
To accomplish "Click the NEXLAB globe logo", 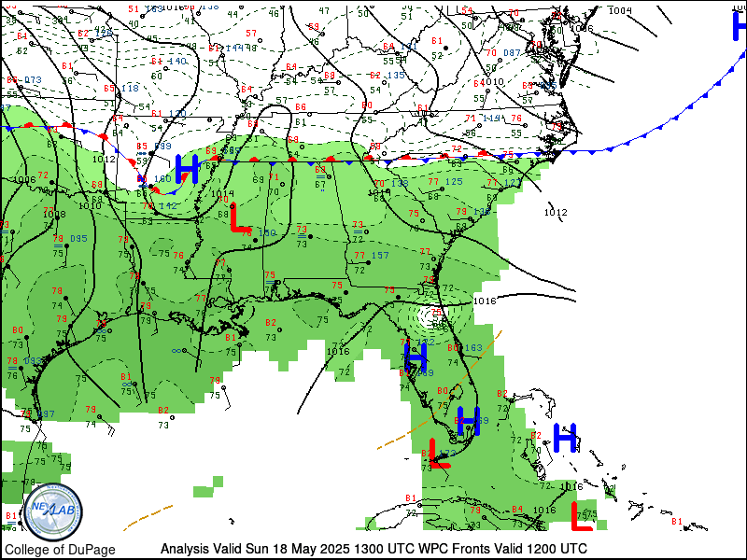I will pyautogui.click(x=53, y=512).
